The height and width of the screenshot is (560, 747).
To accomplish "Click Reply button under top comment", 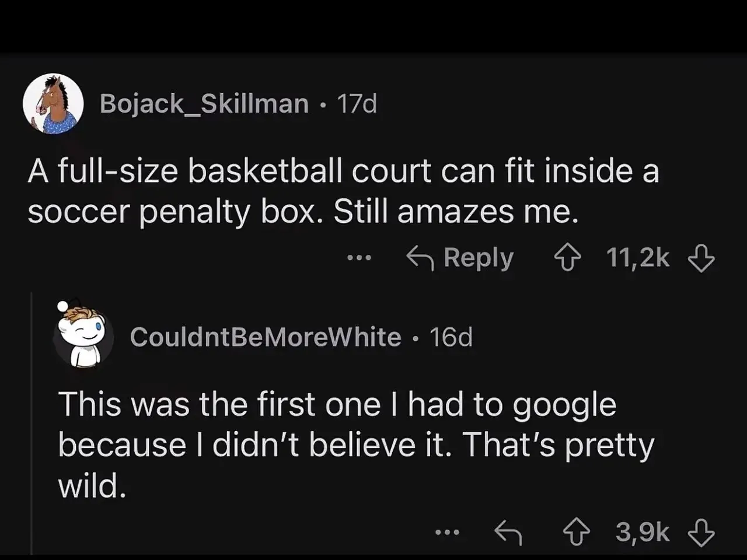I will tap(460, 258).
